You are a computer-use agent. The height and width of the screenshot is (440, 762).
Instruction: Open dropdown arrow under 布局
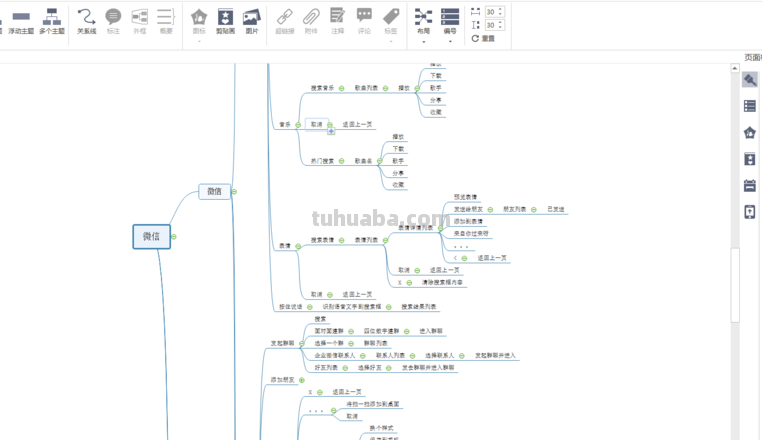point(423,42)
